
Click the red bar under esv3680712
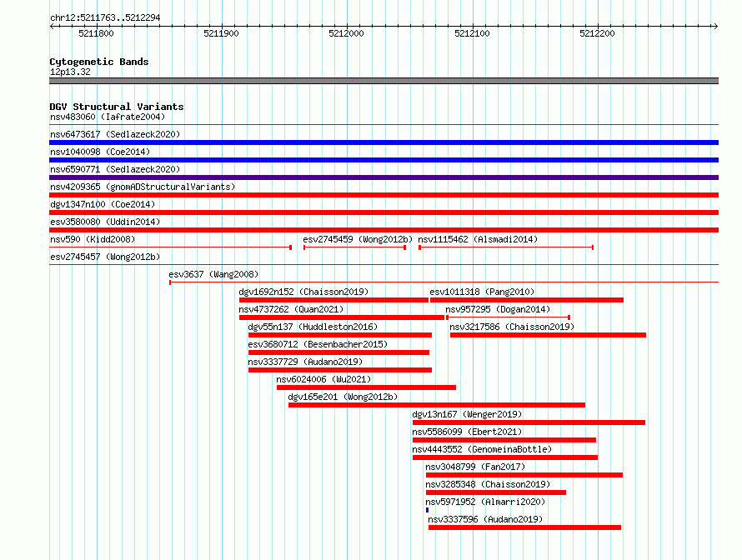338,352
